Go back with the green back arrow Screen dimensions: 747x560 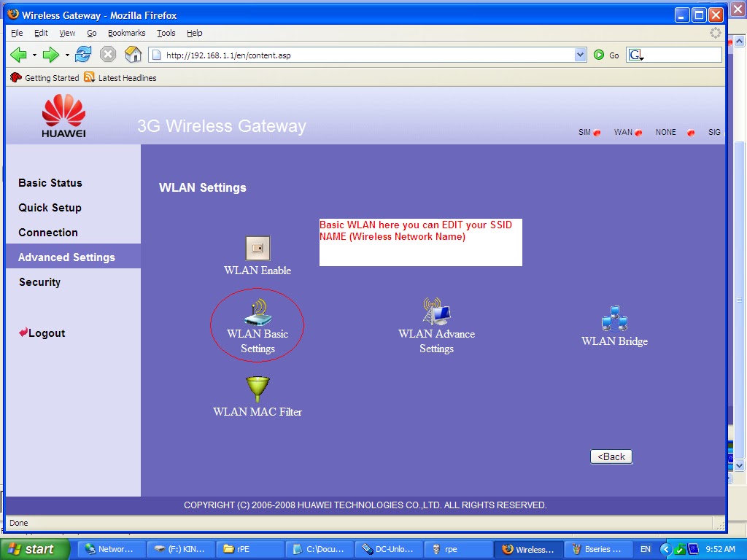click(x=18, y=55)
